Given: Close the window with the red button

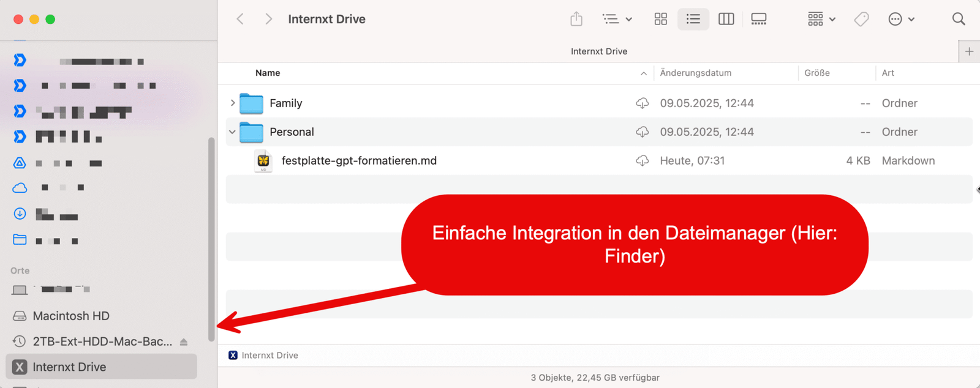Looking at the screenshot, I should click(18, 20).
